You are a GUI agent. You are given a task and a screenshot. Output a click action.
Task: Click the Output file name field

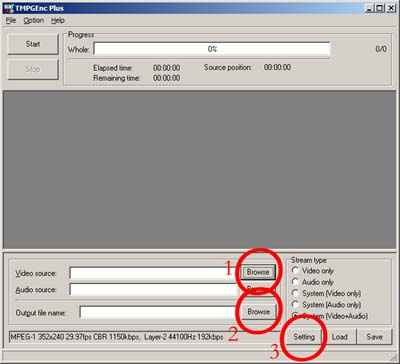click(159, 312)
